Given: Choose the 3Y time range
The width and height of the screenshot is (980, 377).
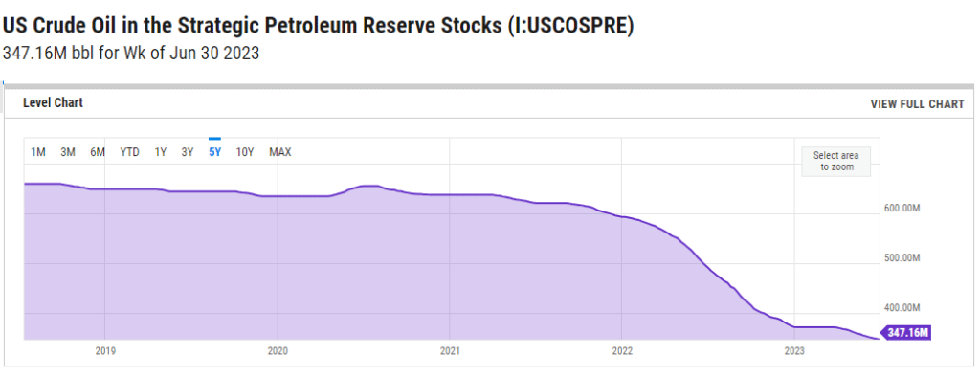Looking at the screenshot, I should coord(188,152).
